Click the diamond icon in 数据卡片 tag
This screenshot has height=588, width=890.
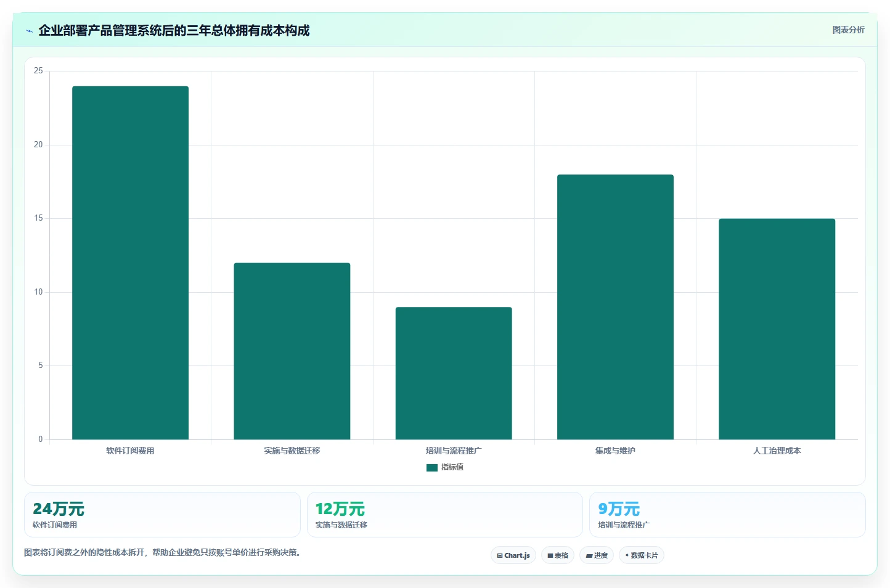tap(627, 555)
